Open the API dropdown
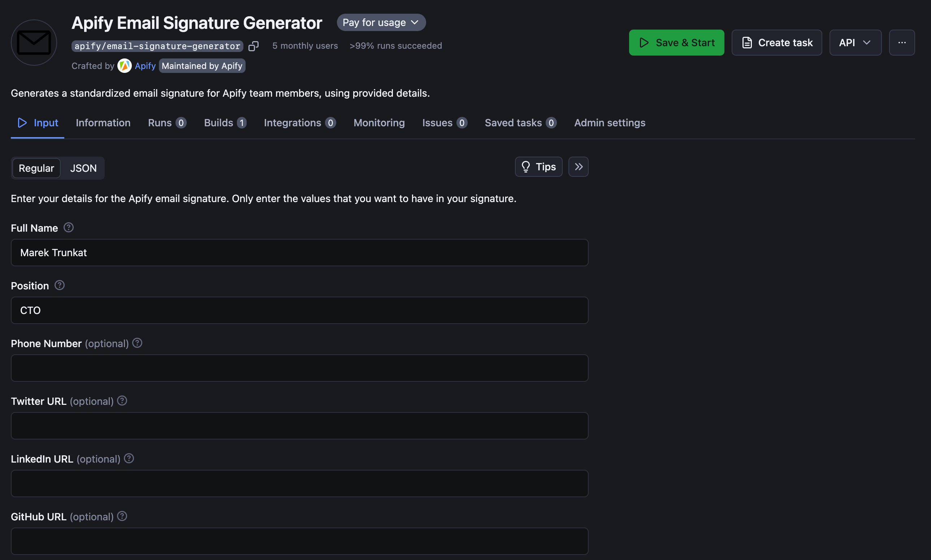The width and height of the screenshot is (931, 560). [x=855, y=42]
